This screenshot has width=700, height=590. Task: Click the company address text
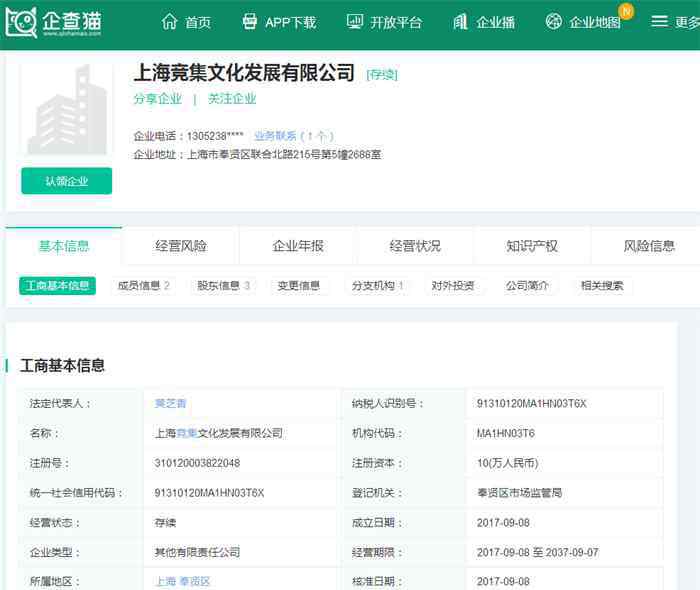284,155
